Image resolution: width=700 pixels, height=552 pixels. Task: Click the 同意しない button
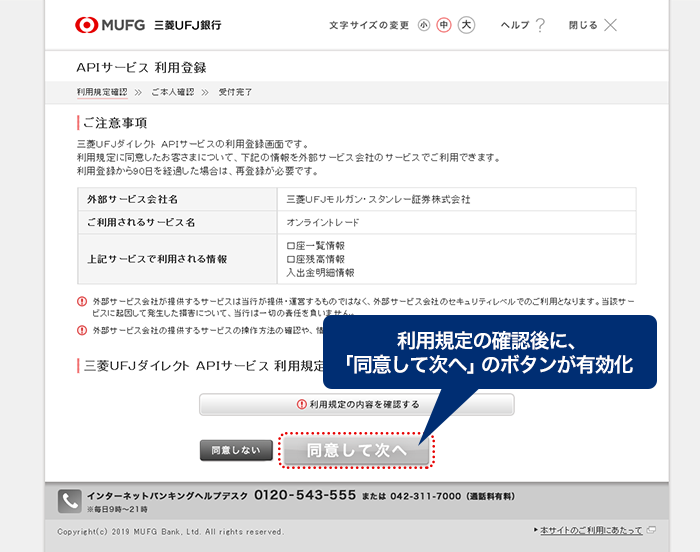tap(236, 450)
